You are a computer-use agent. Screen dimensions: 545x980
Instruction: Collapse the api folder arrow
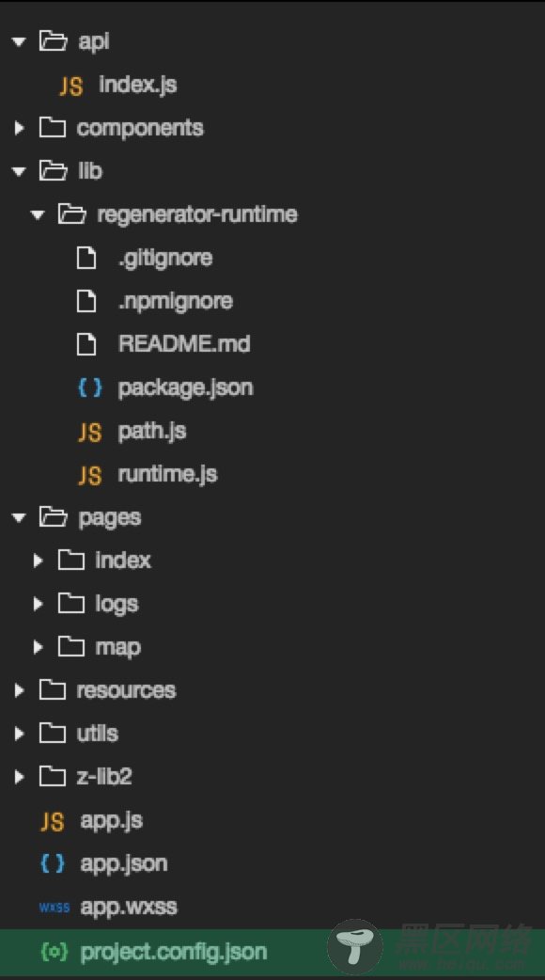click(19, 42)
